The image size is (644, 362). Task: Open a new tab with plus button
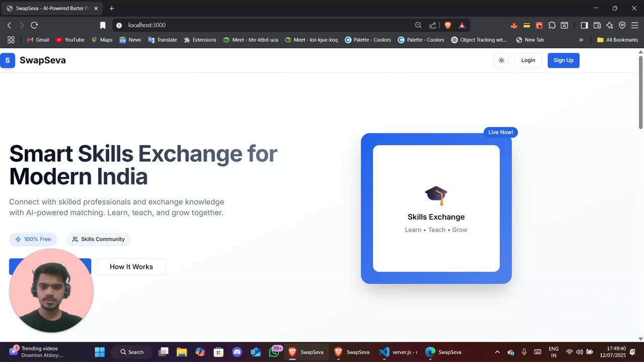[x=112, y=9]
